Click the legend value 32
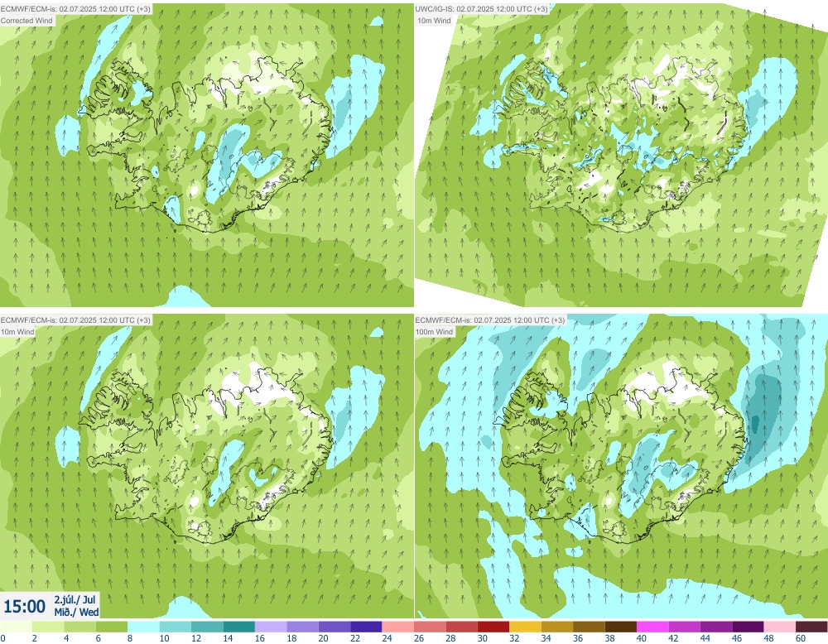828x644 pixels. pos(514,638)
